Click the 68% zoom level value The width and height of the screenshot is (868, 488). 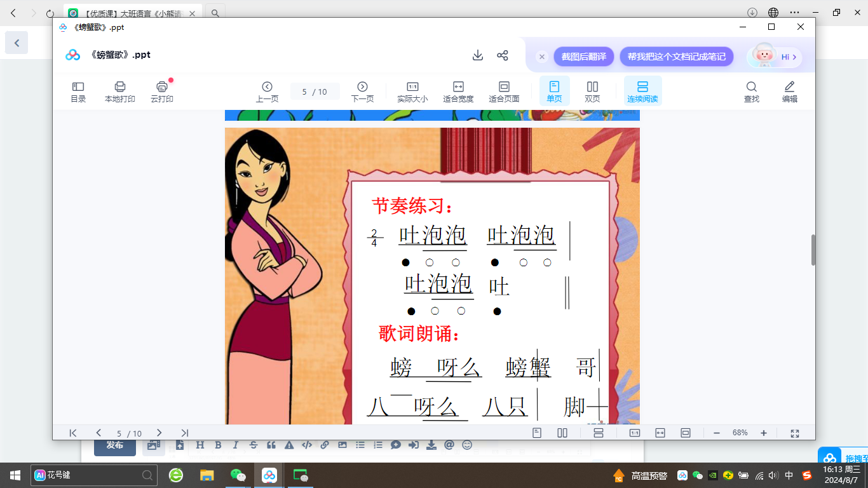pos(740,433)
